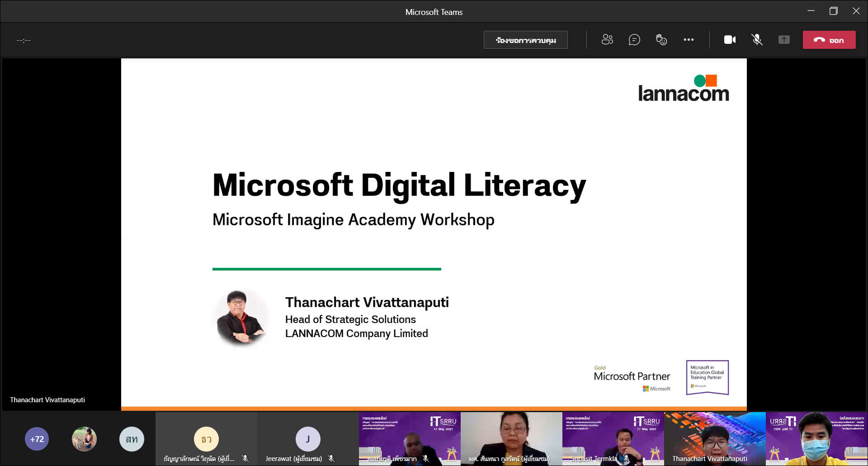Click the 'สท' initials avatar
The height and width of the screenshot is (466, 868).
[x=132, y=439]
